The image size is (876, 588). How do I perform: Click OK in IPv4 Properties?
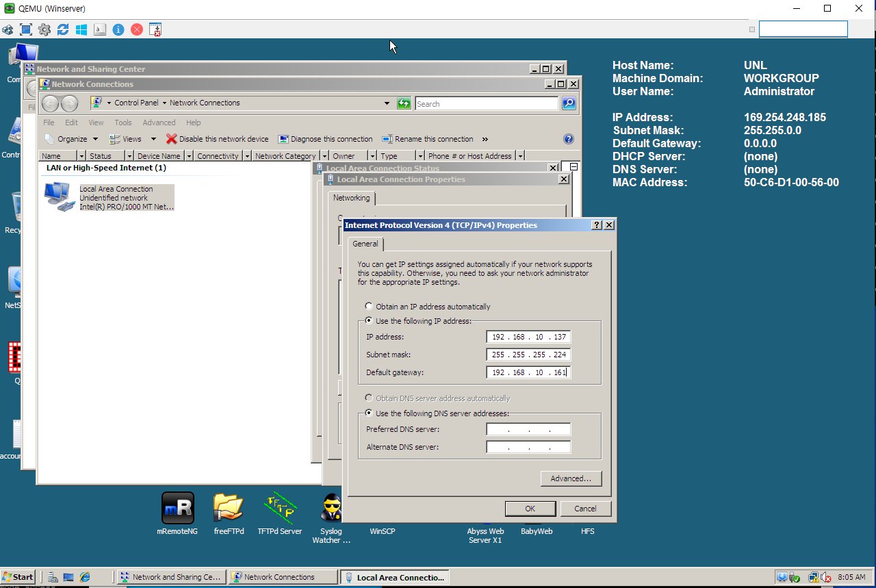[530, 509]
